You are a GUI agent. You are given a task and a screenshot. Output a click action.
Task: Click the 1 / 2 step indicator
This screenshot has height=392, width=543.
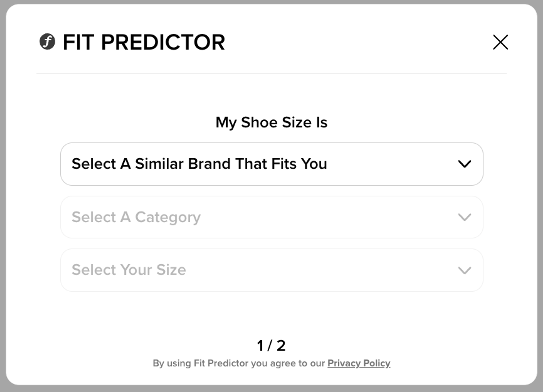(x=271, y=346)
